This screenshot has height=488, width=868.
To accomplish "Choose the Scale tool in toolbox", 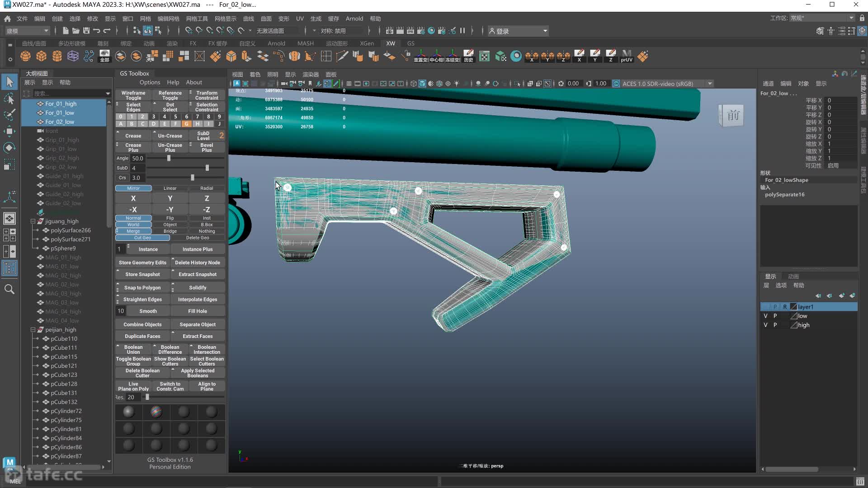I will (x=9, y=164).
